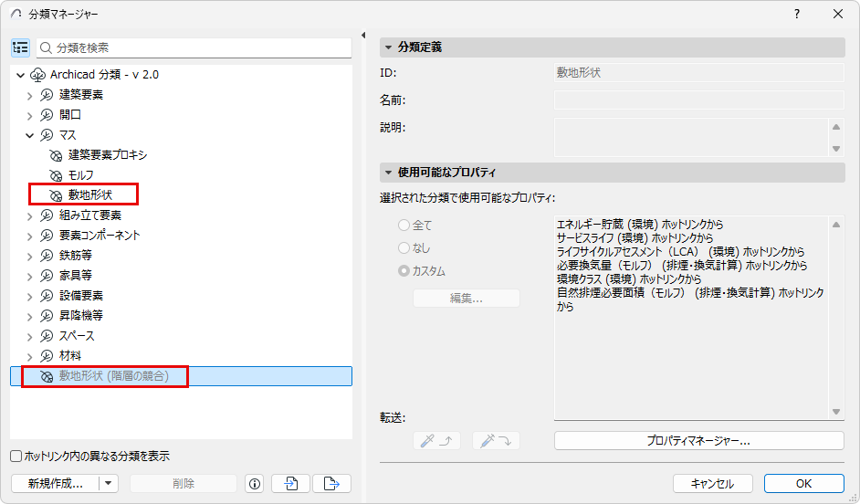This screenshot has width=860, height=504.
Task: Click the 要素コンポーネント classification icon
Action: tap(47, 236)
